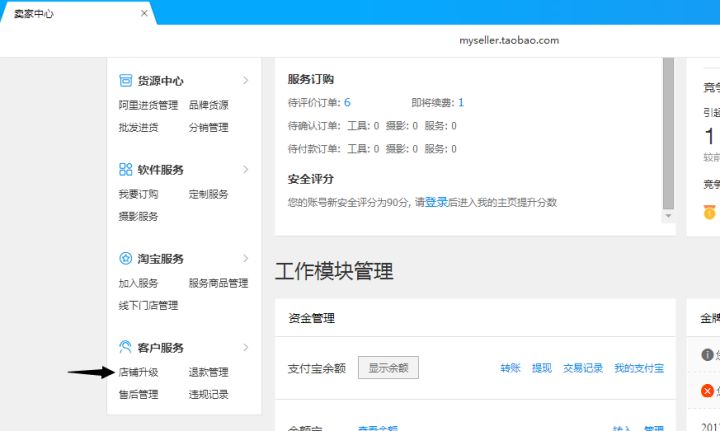The width and height of the screenshot is (720, 431).
Task: Open 品牌货源 link
Action: click(208, 105)
